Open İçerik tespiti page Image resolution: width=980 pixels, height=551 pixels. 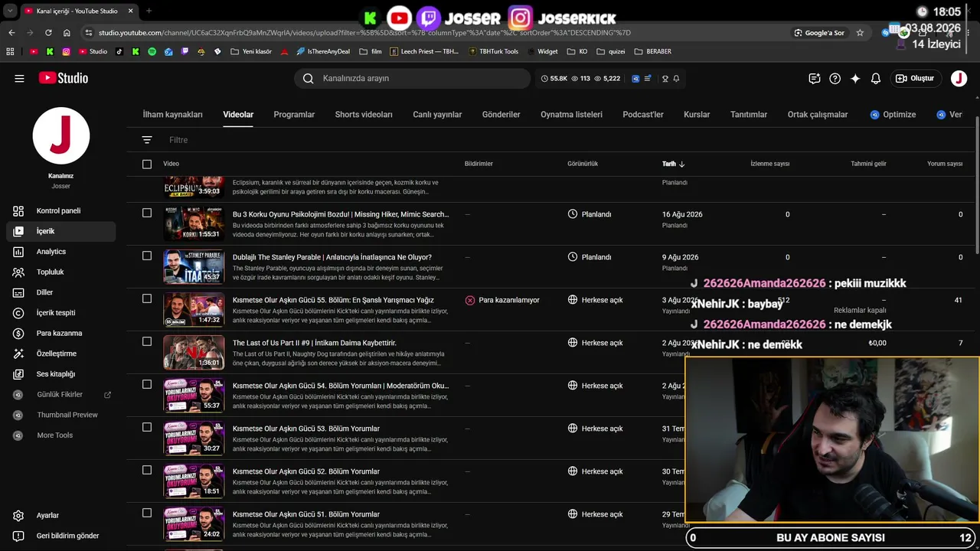(x=56, y=313)
